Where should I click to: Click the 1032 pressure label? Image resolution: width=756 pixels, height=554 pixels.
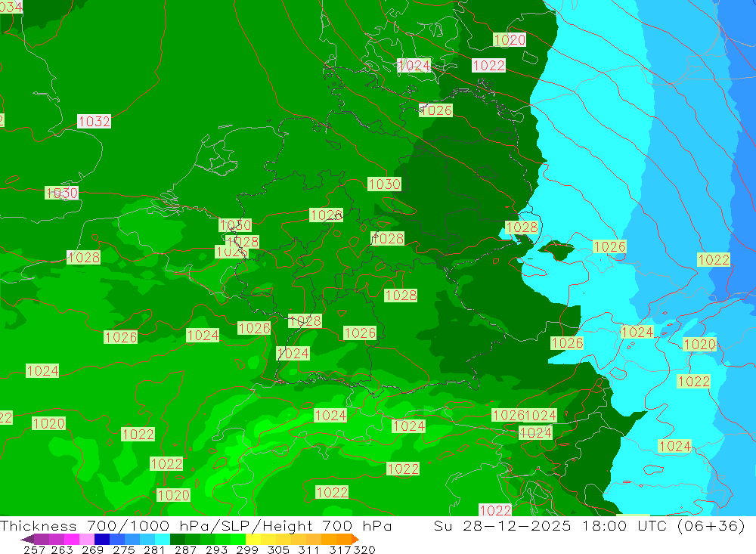point(94,121)
